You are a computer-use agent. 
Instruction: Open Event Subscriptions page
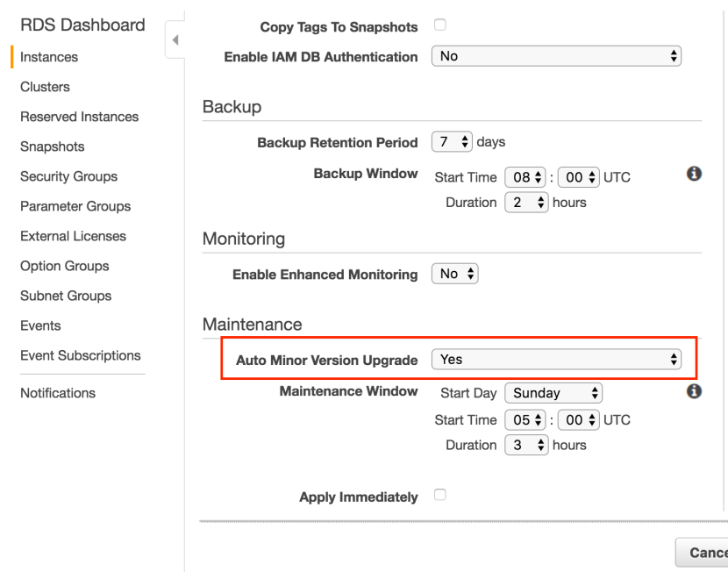pyautogui.click(x=81, y=355)
